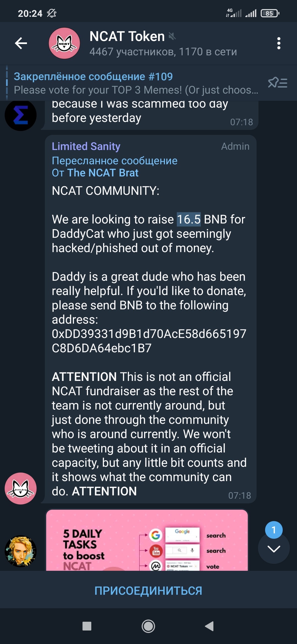Open the 5 Daily Tasks image
The height and width of the screenshot is (644, 297).
[x=147, y=541]
